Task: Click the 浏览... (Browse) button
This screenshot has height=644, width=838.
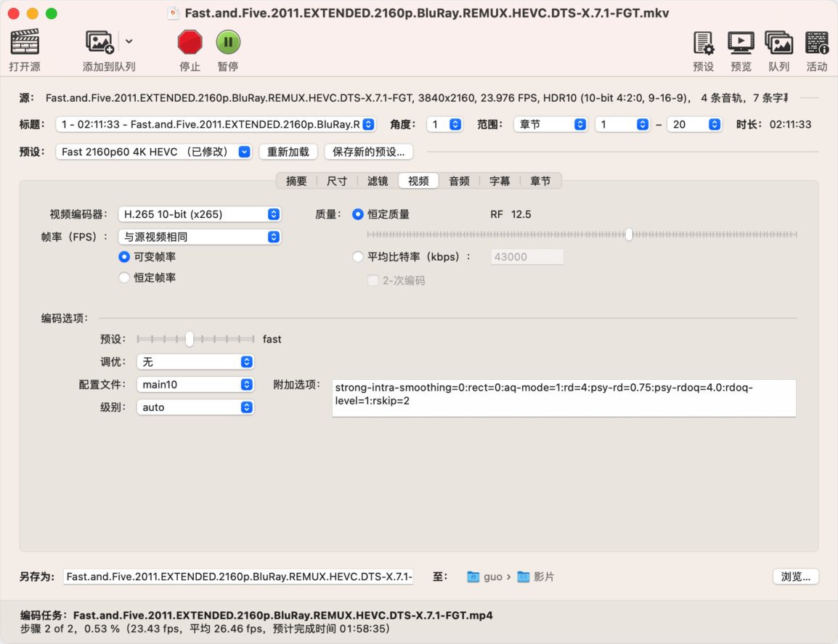Action: (796, 576)
